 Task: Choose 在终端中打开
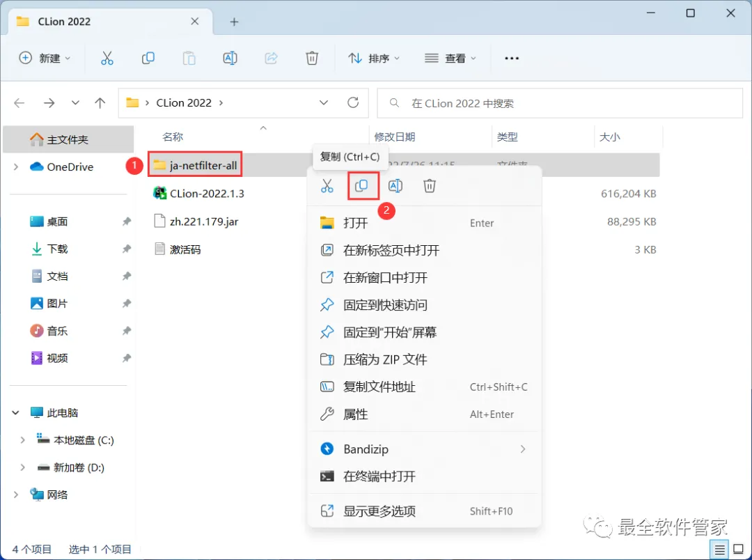pos(424,476)
